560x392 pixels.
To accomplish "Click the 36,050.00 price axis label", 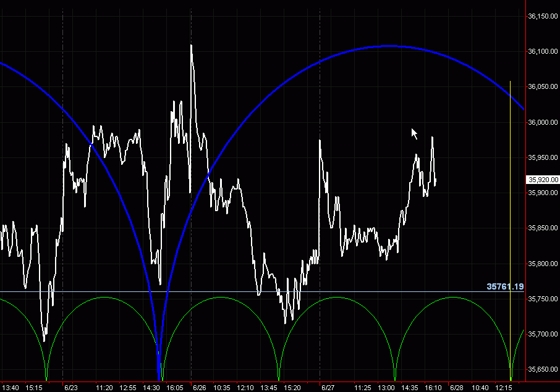I will pos(543,86).
